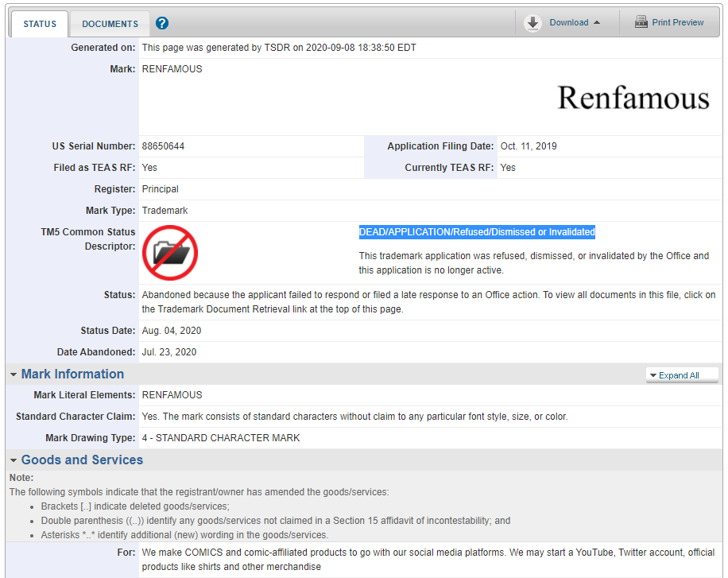Image resolution: width=728 pixels, height=578 pixels.
Task: Click the 'Brackets [..] indicate deleted goods/services' note
Action: 135,506
